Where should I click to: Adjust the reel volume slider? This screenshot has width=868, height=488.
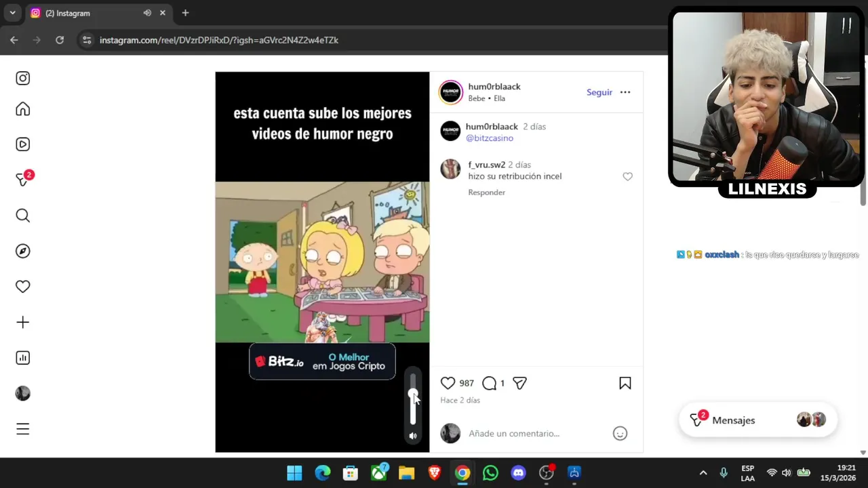(x=413, y=398)
